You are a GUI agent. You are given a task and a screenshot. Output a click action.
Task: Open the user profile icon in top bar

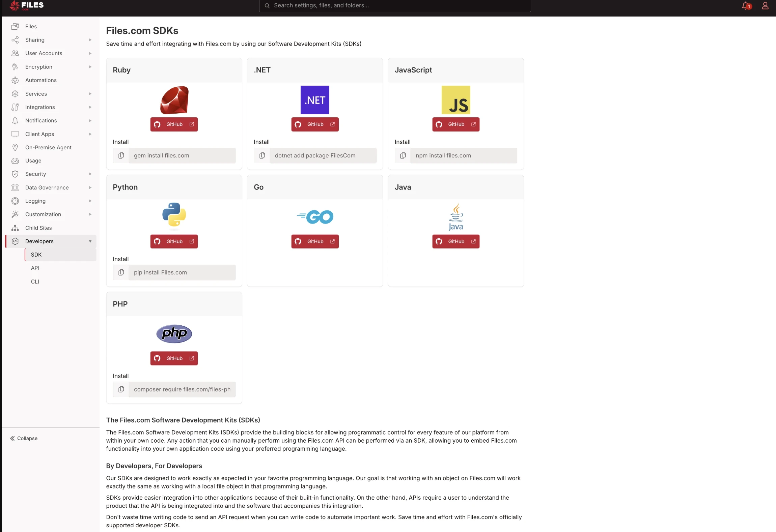(765, 6)
